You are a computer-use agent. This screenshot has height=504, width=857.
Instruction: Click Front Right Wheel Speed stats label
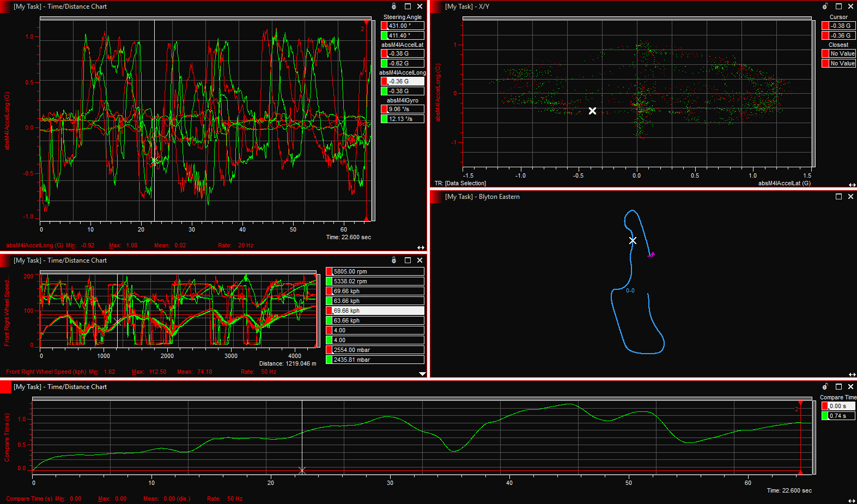pyautogui.click(x=46, y=372)
